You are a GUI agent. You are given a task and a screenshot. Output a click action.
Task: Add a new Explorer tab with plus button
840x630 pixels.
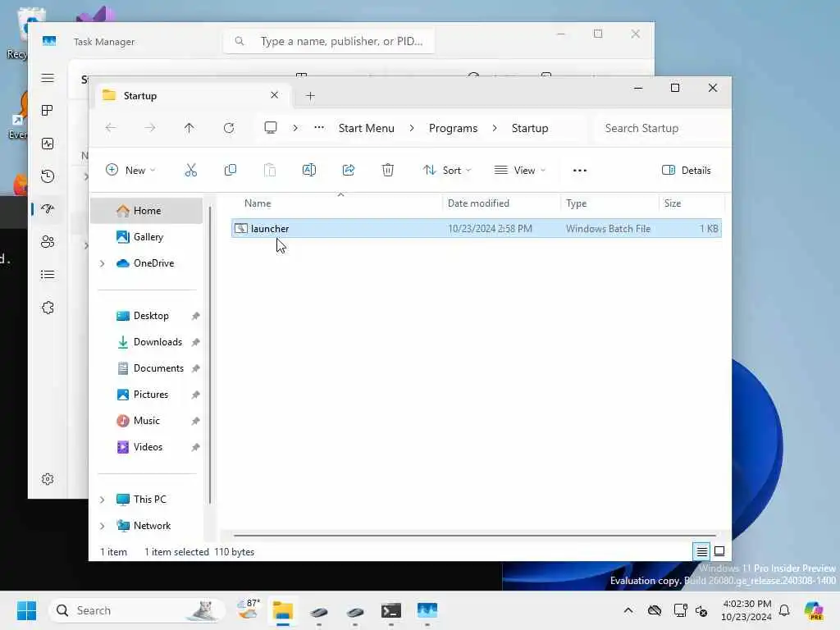[310, 96]
